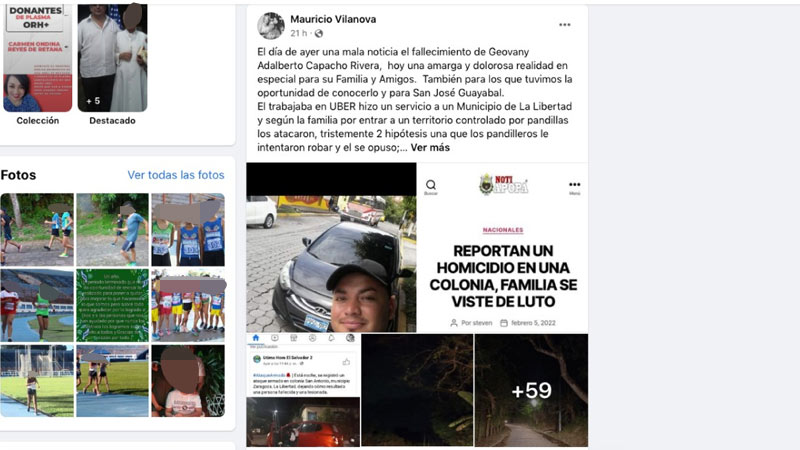Expand post text with Ver más

point(430,147)
